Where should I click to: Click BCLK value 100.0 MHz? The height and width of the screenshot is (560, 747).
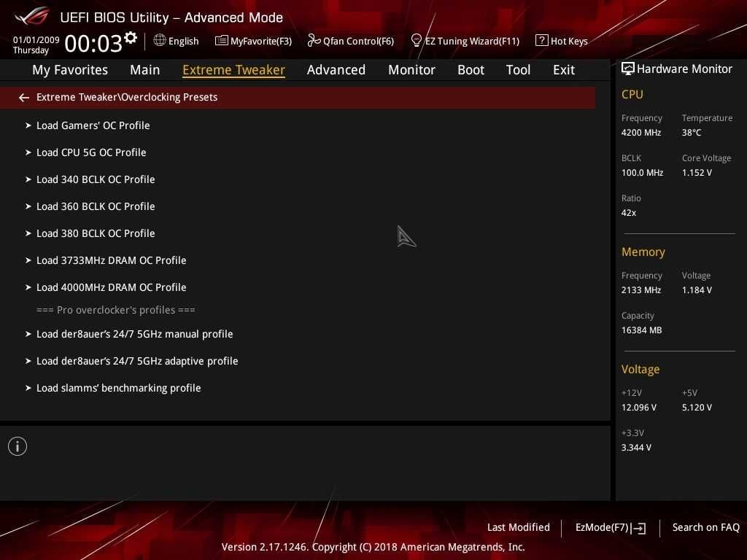[642, 173]
